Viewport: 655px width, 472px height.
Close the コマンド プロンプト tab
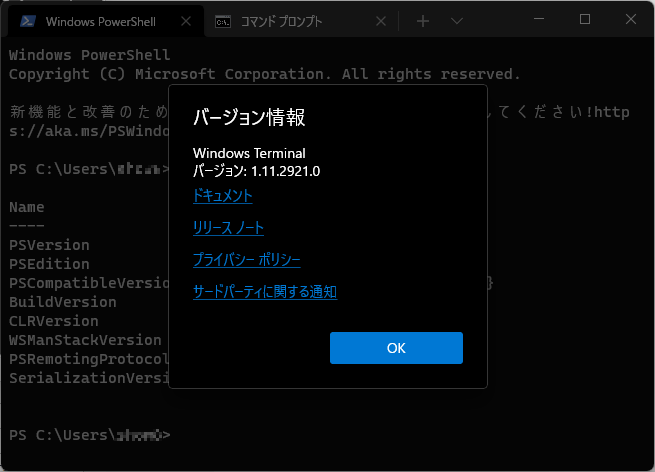pos(381,21)
